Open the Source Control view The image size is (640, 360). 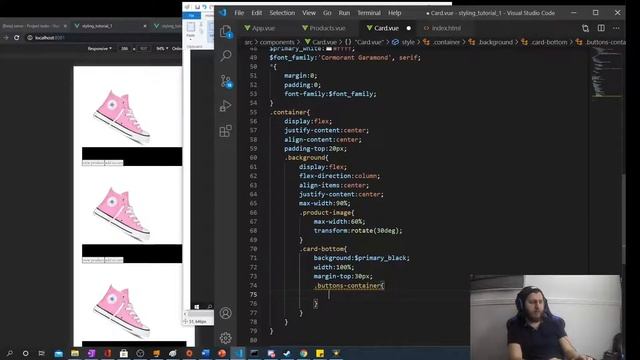click(226, 81)
